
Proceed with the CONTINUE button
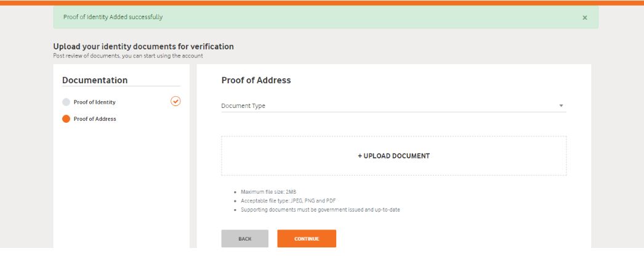tap(307, 239)
